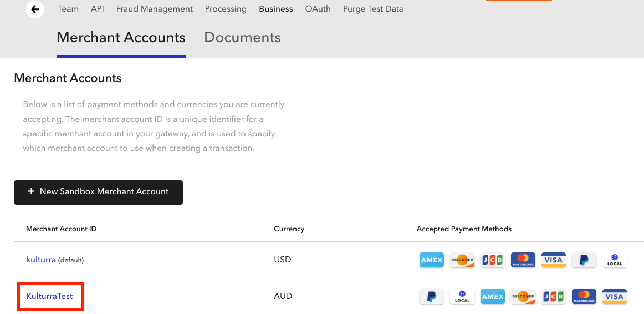Click Local payment icon in kulturra row

(x=614, y=260)
